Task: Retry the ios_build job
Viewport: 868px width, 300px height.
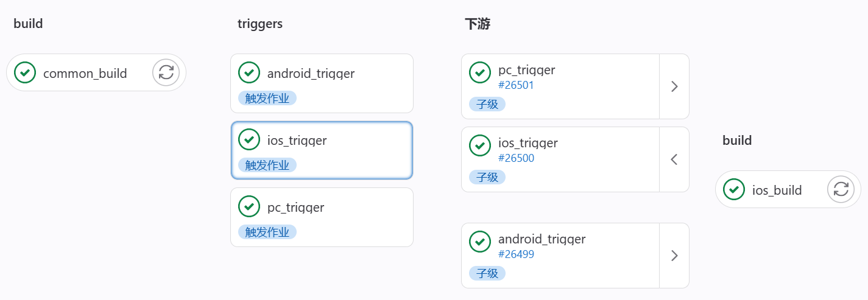Action: (841, 189)
